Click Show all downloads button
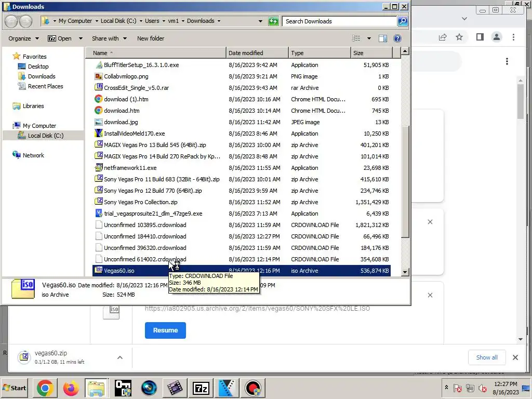Viewport: 532px width, 399px height. (486, 357)
